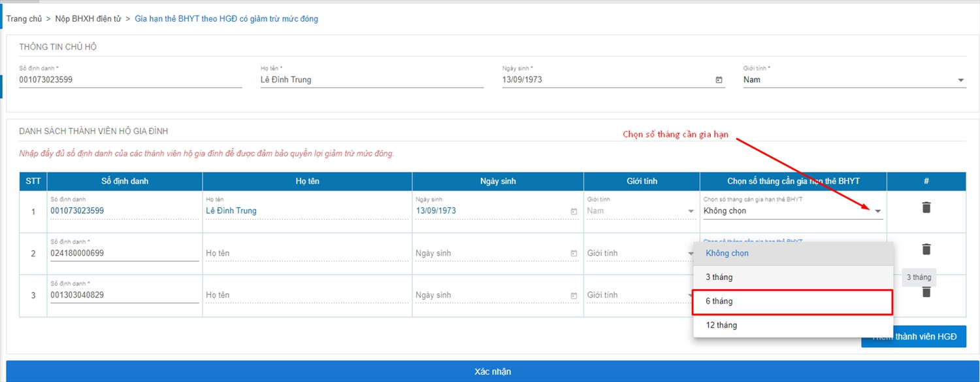Click Họ tên field in row 3
This screenshot has width=980, height=382.
[307, 295]
